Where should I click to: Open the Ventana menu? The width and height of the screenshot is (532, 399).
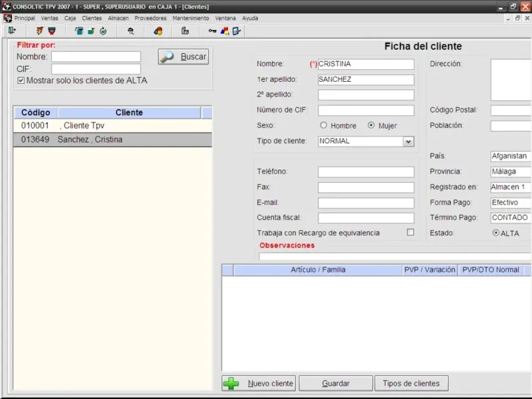click(225, 19)
